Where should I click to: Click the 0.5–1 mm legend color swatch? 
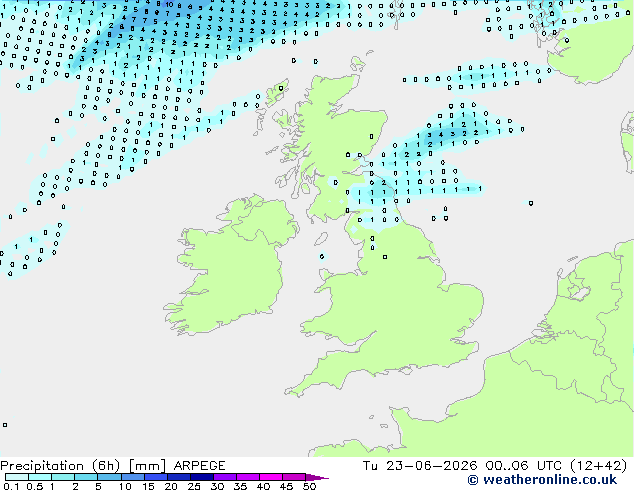(40, 477)
